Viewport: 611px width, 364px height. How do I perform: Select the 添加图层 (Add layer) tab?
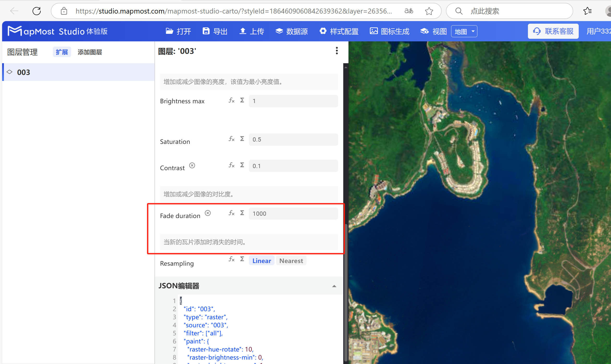coord(90,52)
